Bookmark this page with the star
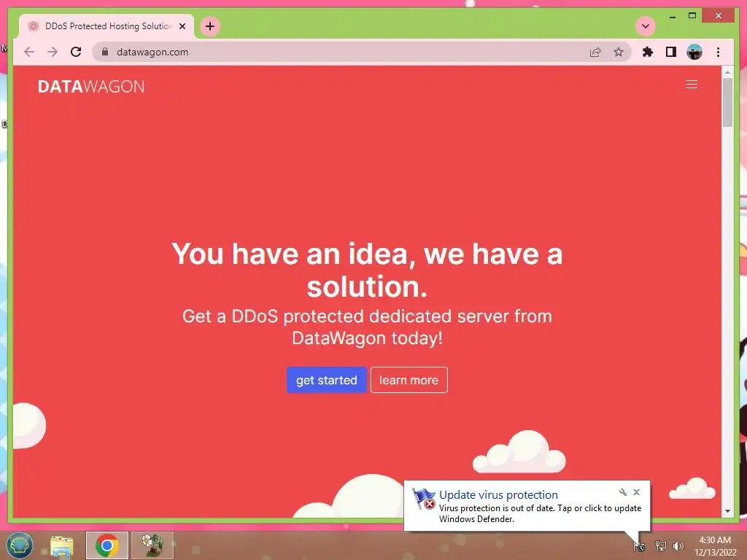 619,52
